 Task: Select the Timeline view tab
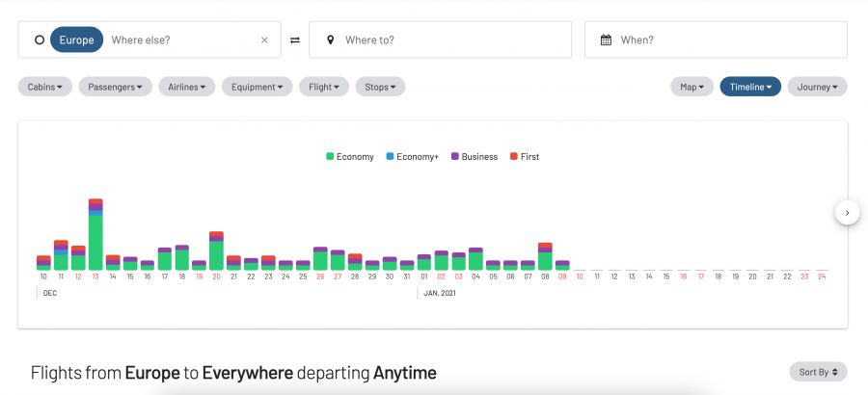[x=749, y=87]
